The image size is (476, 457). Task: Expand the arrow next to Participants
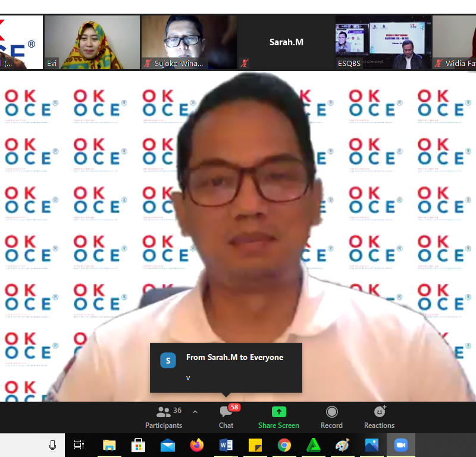[195, 412]
